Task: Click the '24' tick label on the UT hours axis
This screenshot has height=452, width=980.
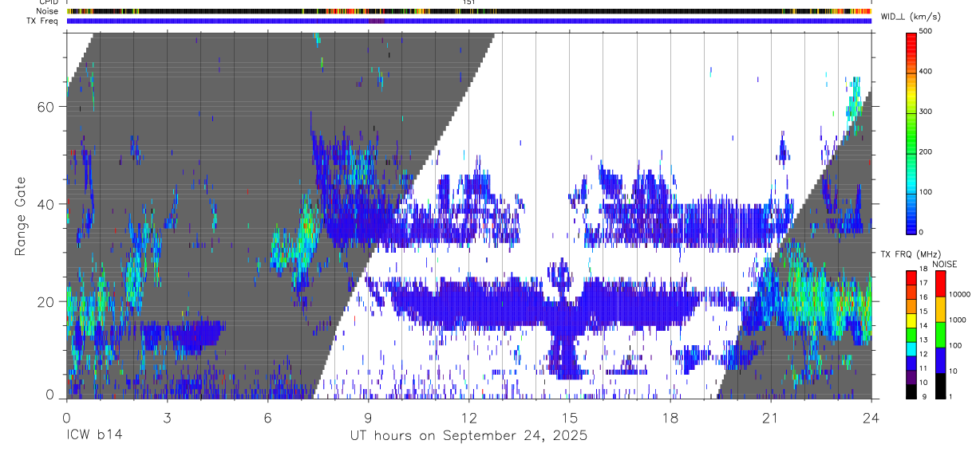Action: click(871, 418)
